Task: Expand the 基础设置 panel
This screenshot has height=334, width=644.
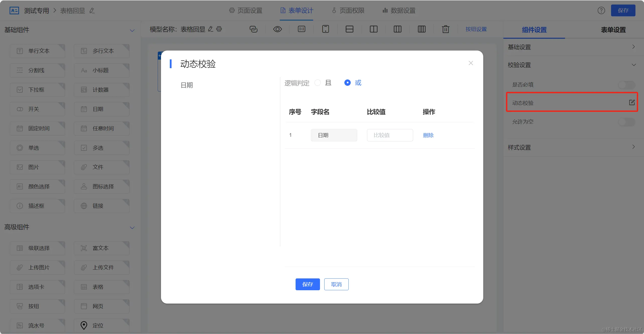Action: 633,47
